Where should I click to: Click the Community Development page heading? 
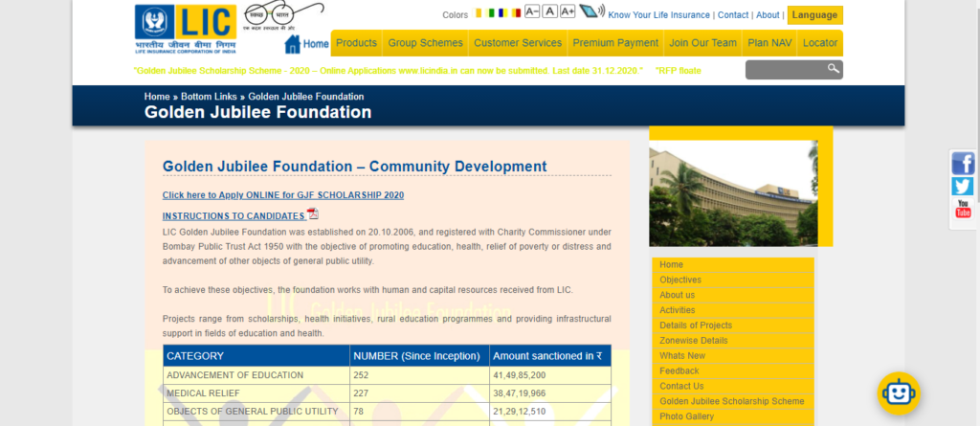(x=354, y=167)
